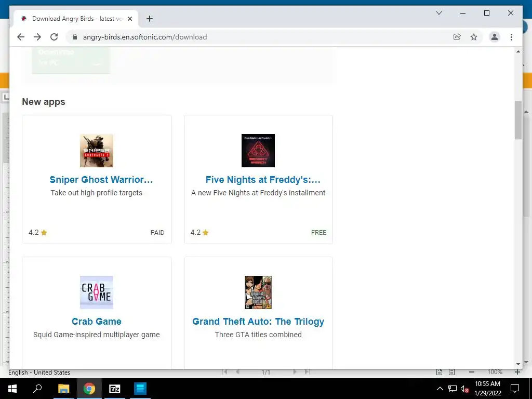Open Five Nights at Freddy's thumbnail
The height and width of the screenshot is (399, 532).
(258, 150)
